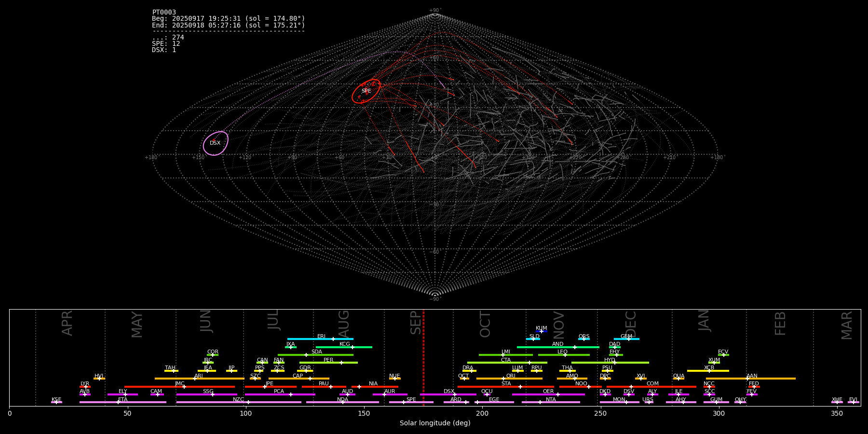The image size is (868, 434).
Task: Click the QUA shower label
Action: click(x=679, y=376)
